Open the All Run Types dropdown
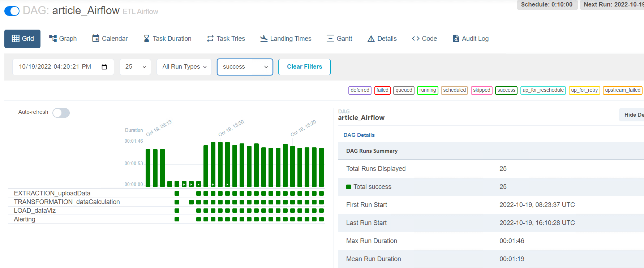The width and height of the screenshot is (644, 268). (x=184, y=67)
